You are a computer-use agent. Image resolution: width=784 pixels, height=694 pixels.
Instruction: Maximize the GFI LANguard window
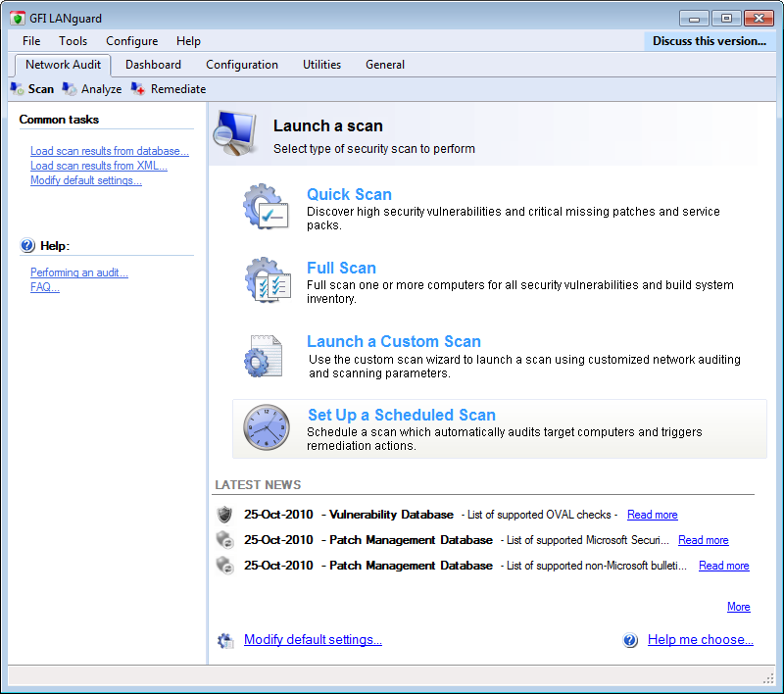[x=726, y=19]
